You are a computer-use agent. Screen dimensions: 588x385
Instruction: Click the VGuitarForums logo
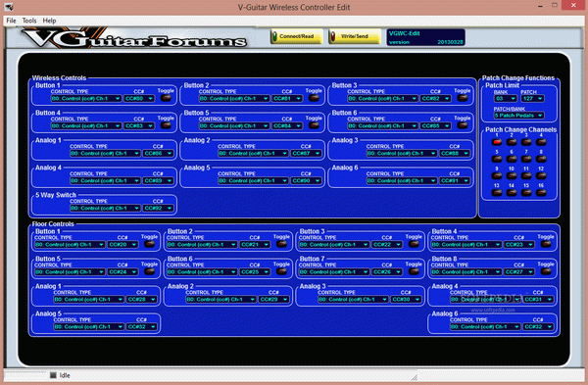click(134, 38)
